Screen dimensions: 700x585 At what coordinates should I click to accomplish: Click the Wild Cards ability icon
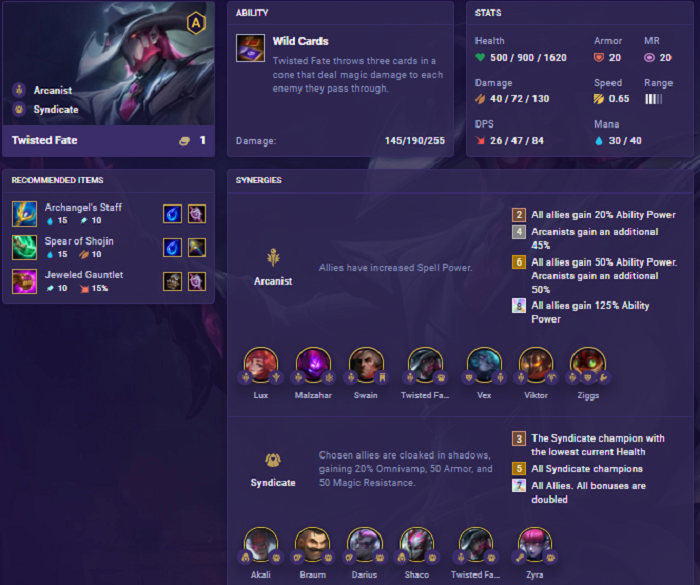coord(250,48)
